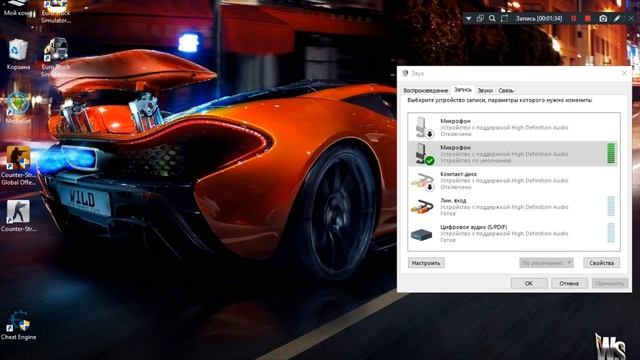Open the pencil drawing tool in recorder toolbar

(617, 18)
